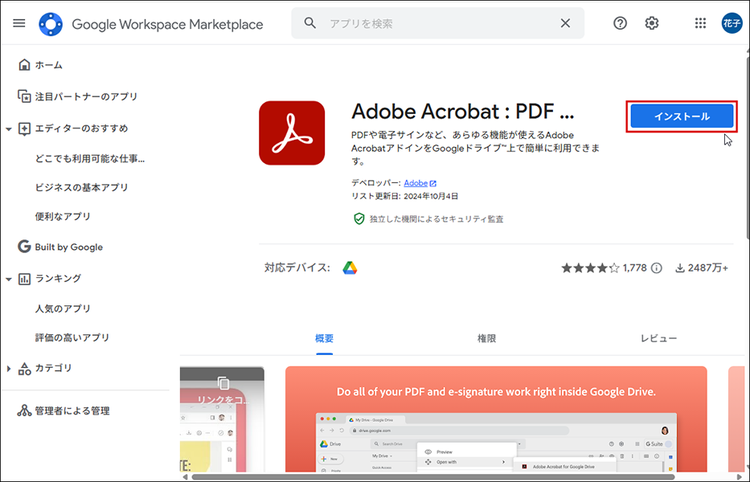Open the Adobe developer link

click(x=415, y=184)
